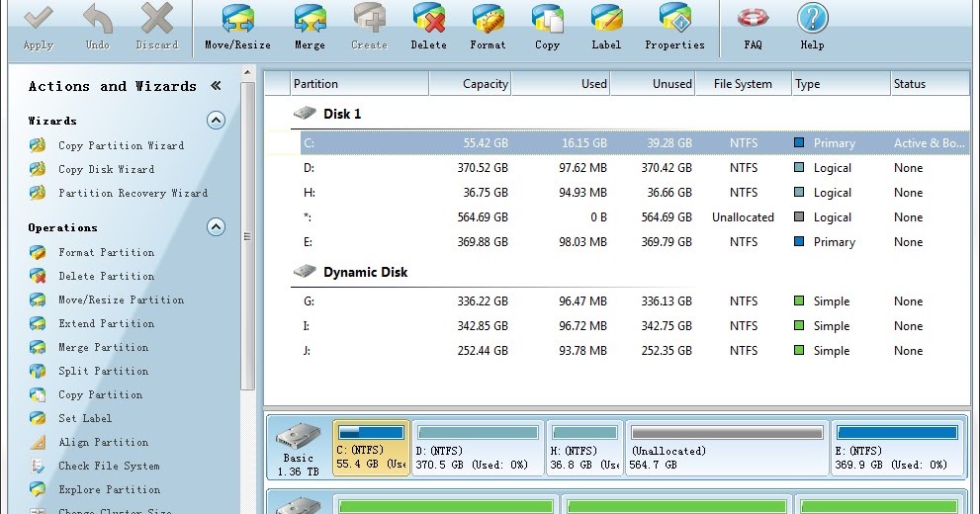The height and width of the screenshot is (514, 980).
Task: Collapse the Wizards section
Action: (x=216, y=120)
